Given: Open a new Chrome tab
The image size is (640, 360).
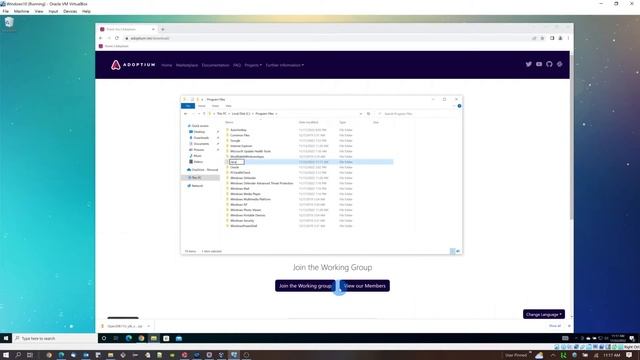Looking at the screenshot, I should (x=162, y=29).
